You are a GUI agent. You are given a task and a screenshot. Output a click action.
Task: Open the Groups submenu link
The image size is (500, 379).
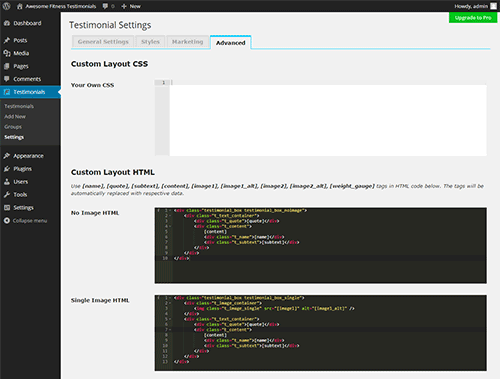coord(13,127)
